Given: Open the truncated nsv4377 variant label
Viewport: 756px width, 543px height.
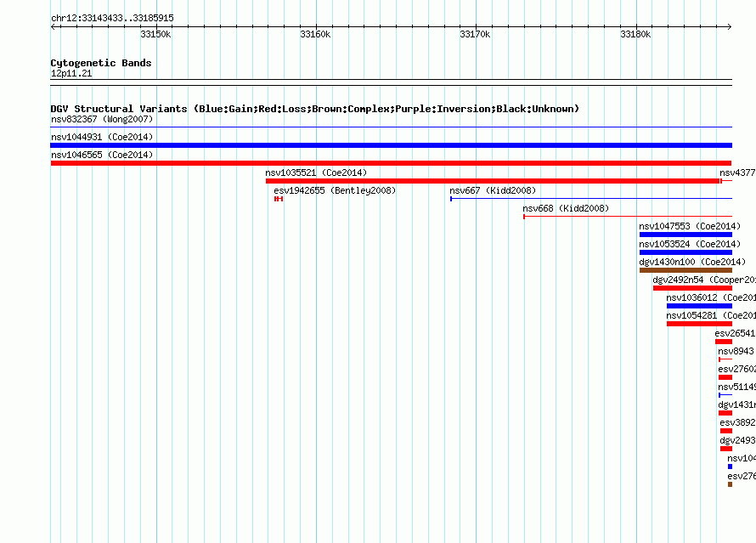Looking at the screenshot, I should click(737, 173).
